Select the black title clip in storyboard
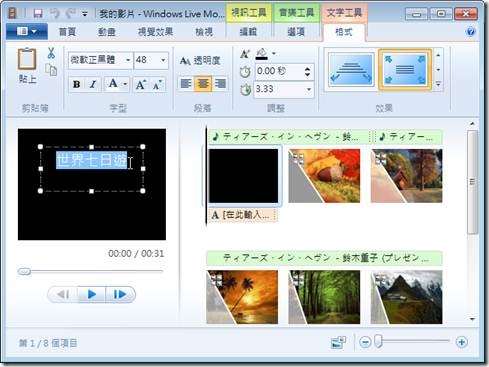 [243, 176]
